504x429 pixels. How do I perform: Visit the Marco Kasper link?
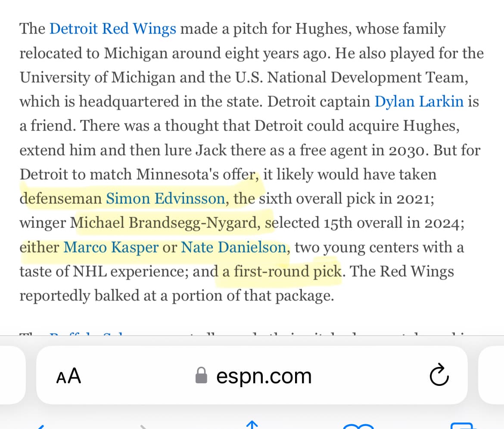(110, 247)
